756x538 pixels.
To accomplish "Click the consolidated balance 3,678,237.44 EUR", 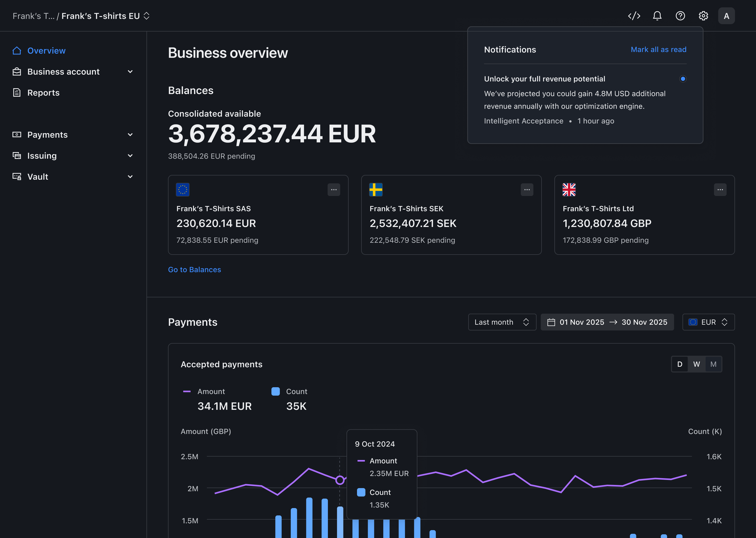I will [x=272, y=134].
